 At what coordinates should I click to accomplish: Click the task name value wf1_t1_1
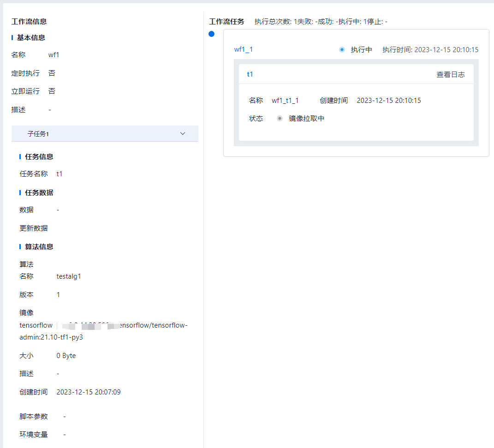pos(285,101)
